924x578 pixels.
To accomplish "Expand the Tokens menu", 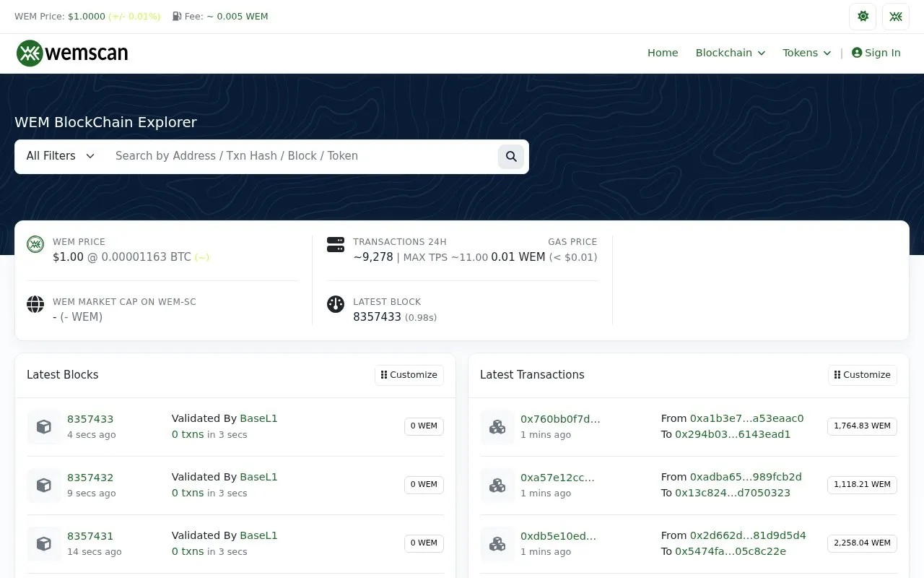I will click(806, 53).
